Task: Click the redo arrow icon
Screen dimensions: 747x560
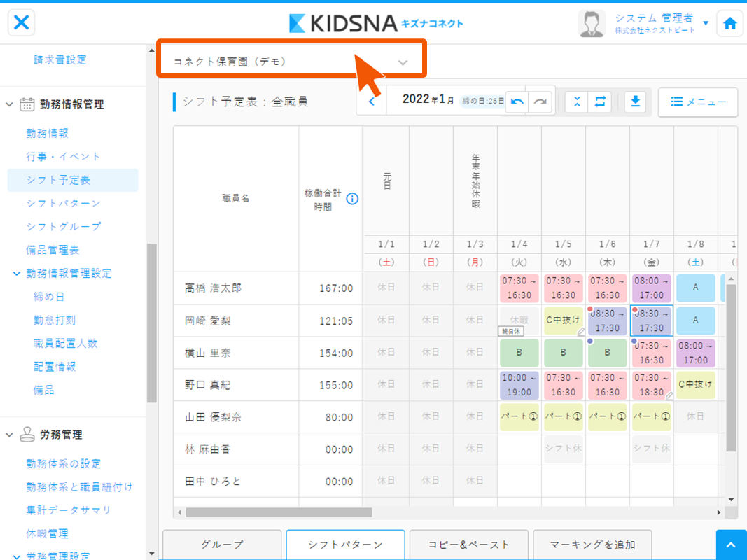Action: [540, 101]
